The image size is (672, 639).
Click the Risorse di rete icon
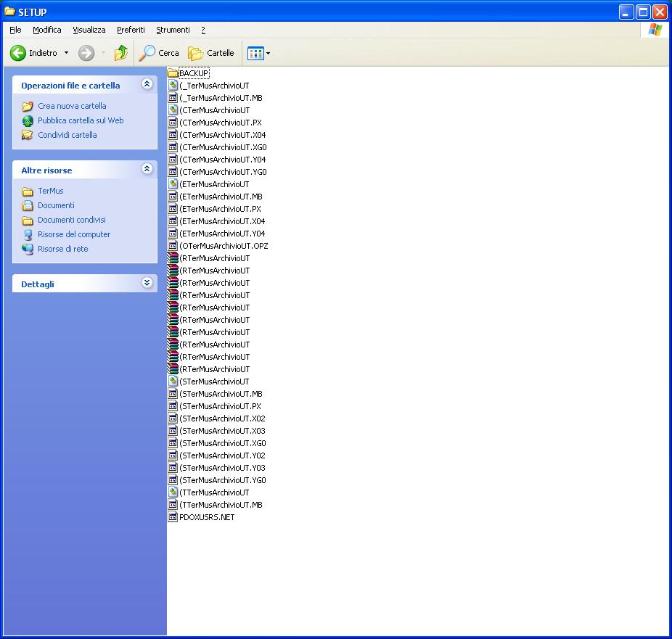[x=28, y=249]
